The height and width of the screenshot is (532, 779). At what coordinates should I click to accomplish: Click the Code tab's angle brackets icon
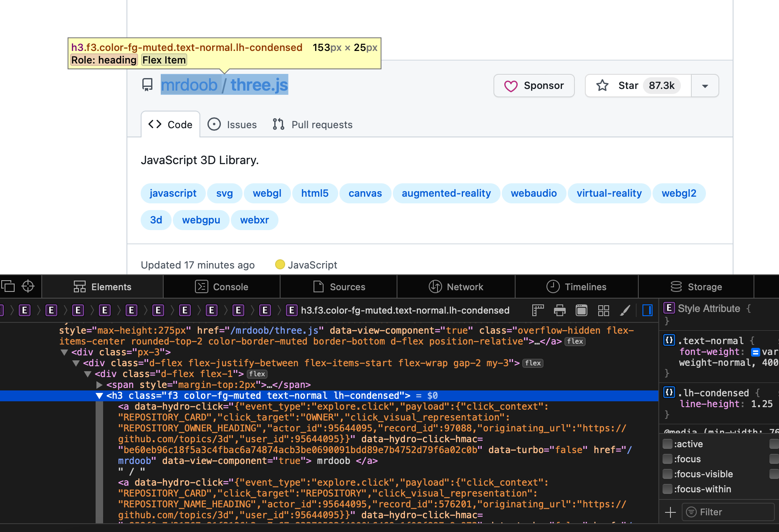155,124
